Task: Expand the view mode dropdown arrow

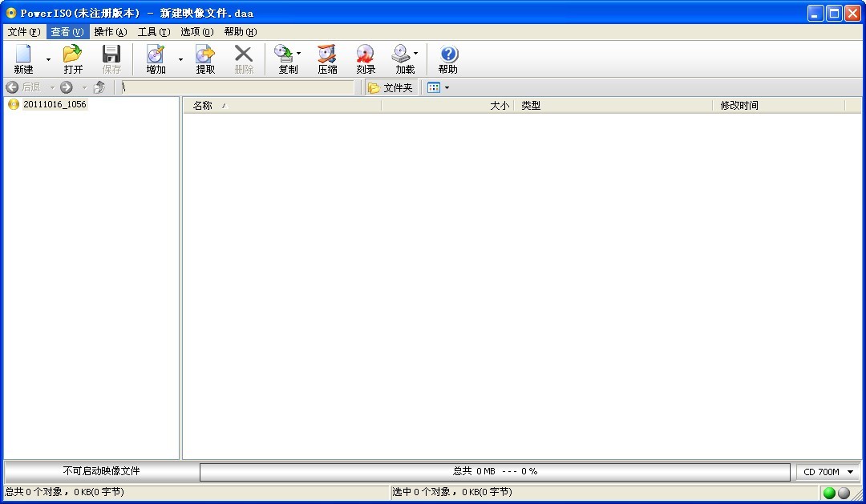Action: [447, 87]
